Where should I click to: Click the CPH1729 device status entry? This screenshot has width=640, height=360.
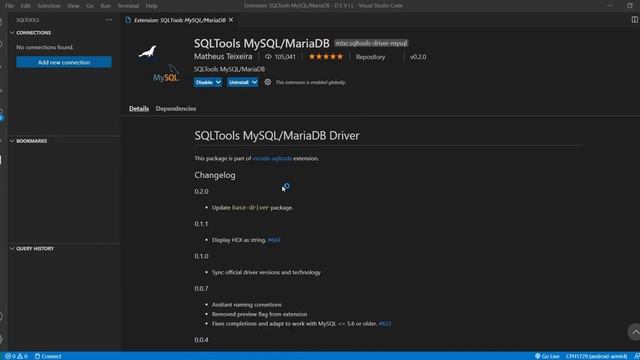point(596,356)
